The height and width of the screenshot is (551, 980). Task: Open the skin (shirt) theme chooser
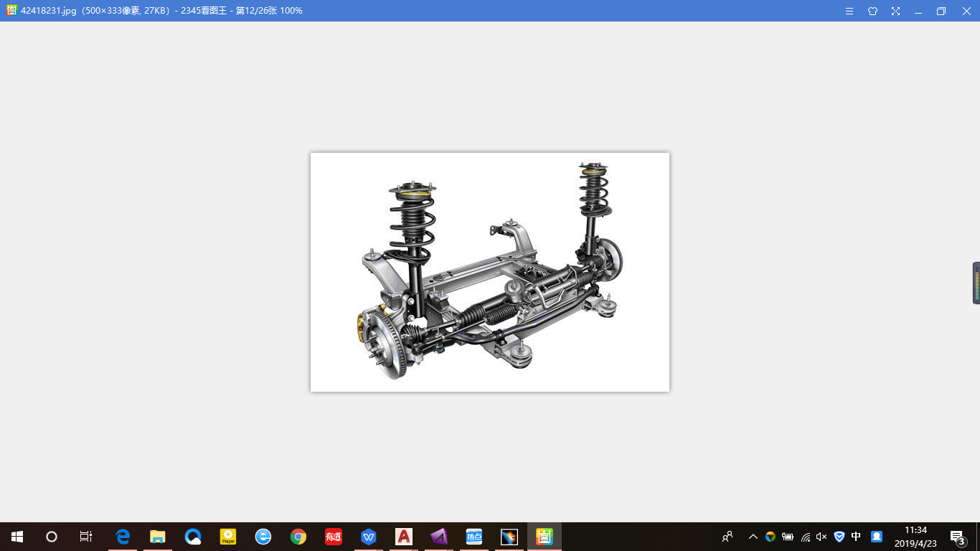point(872,11)
